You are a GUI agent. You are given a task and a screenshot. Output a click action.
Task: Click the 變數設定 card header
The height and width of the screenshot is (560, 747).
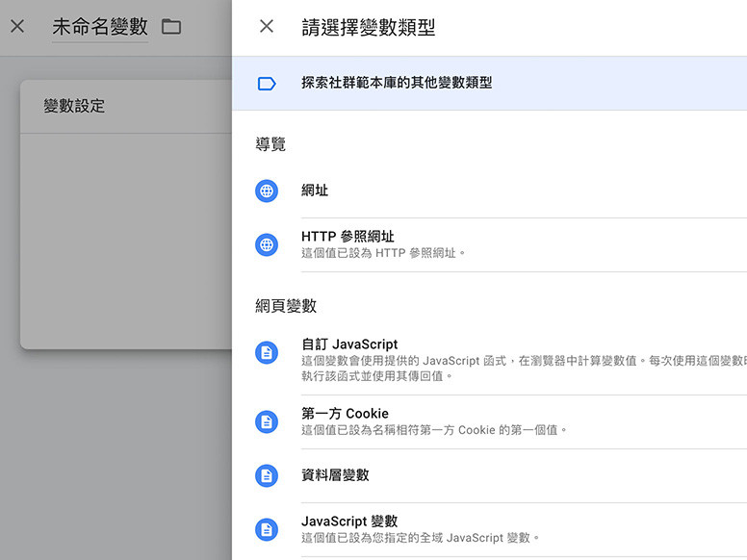(126, 106)
